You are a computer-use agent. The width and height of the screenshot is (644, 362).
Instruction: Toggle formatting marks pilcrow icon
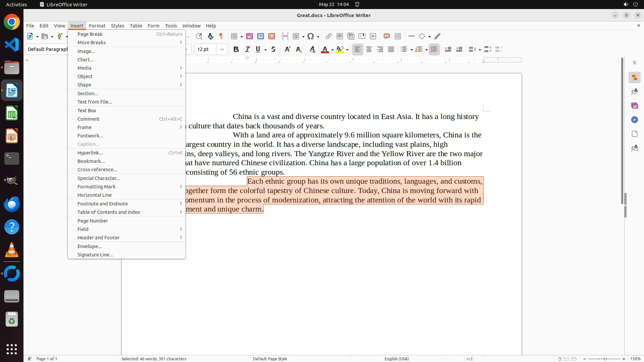pos(221,36)
